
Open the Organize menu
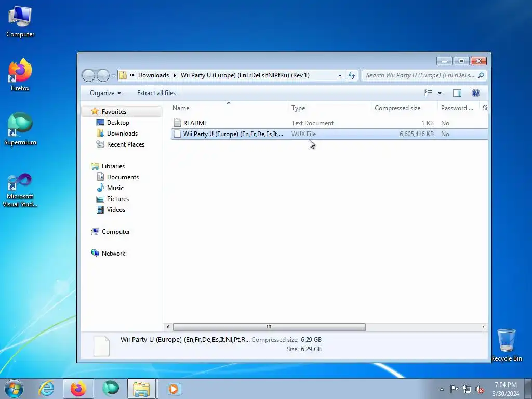click(105, 93)
